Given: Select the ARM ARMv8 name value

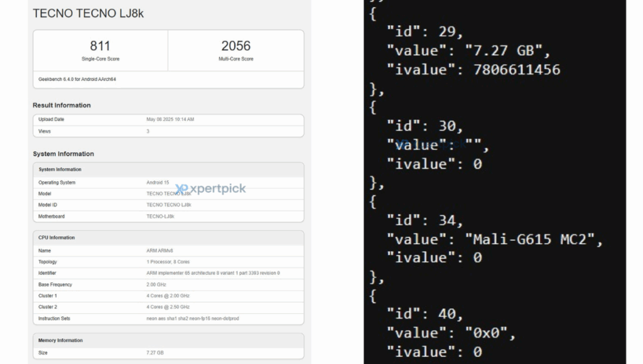Looking at the screenshot, I should coord(159,250).
